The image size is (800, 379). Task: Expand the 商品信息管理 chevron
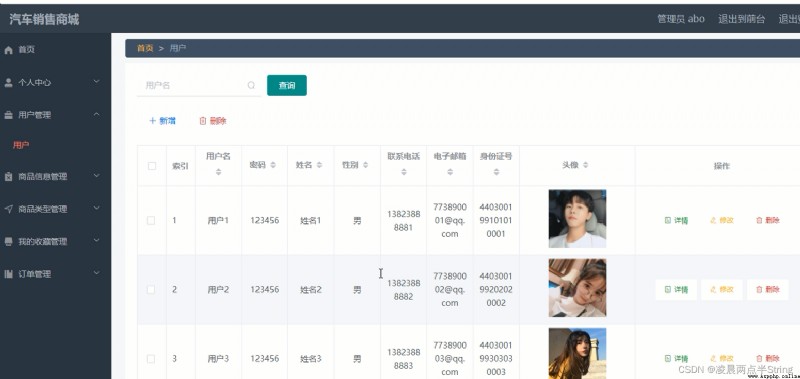pos(97,175)
